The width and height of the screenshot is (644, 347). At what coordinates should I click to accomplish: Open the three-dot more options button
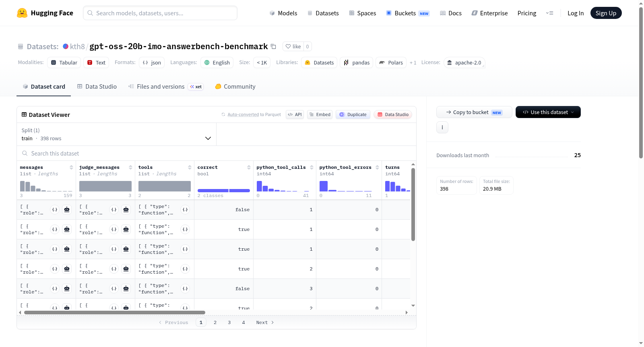tap(442, 127)
